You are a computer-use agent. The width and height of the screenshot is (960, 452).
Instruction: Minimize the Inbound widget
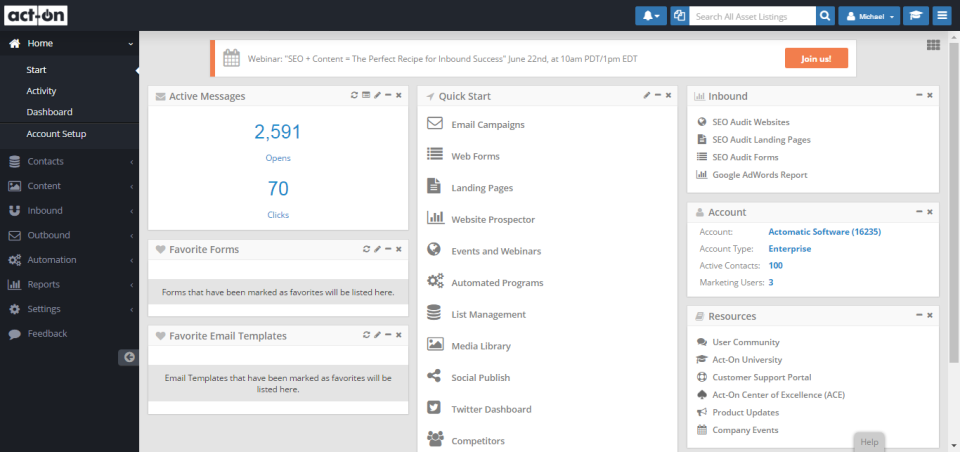[918, 95]
